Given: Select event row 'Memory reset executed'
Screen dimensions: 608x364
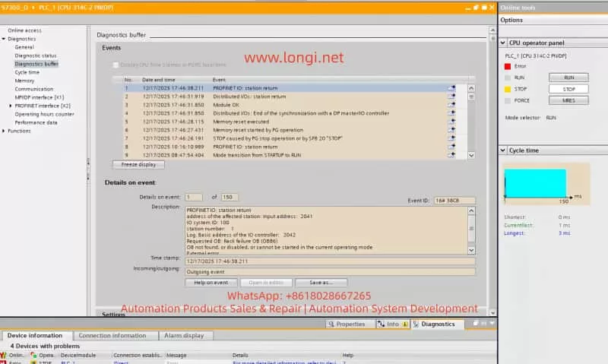Looking at the screenshot, I should 290,122.
